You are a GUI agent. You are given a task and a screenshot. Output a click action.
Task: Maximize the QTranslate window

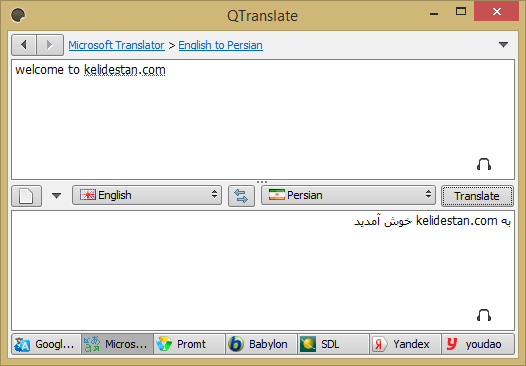[x=461, y=11]
